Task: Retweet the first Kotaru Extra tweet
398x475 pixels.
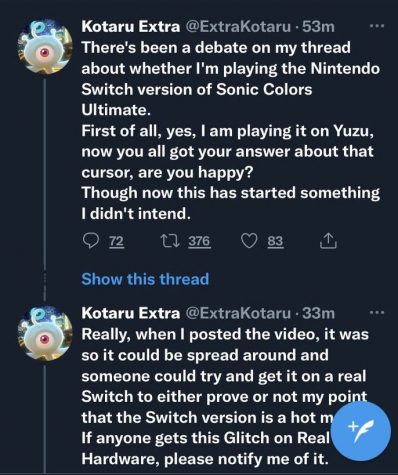Action: click(170, 241)
